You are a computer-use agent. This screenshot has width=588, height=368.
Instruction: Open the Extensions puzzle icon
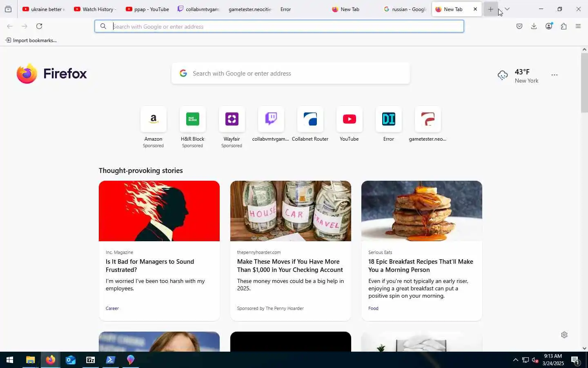tap(563, 26)
